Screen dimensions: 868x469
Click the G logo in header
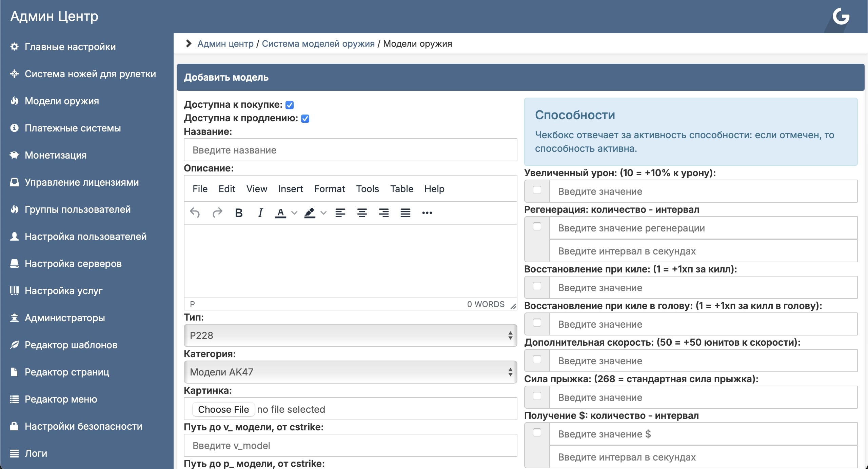pyautogui.click(x=841, y=16)
